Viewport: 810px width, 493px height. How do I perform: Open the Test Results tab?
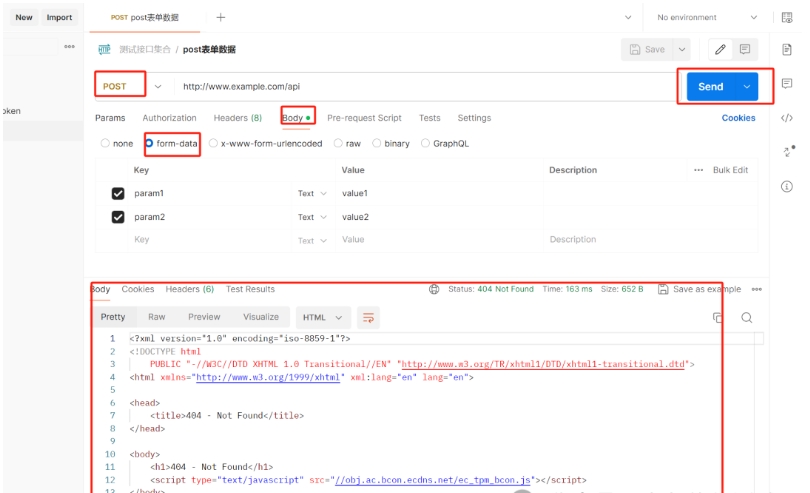point(250,289)
